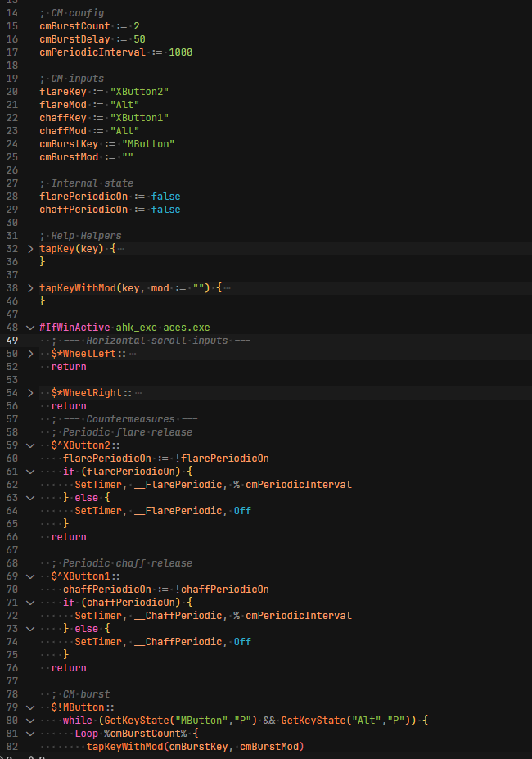The height and width of the screenshot is (759, 532).
Task: Collapse the Loop %cmBurstCount% block
Action: click(x=30, y=734)
